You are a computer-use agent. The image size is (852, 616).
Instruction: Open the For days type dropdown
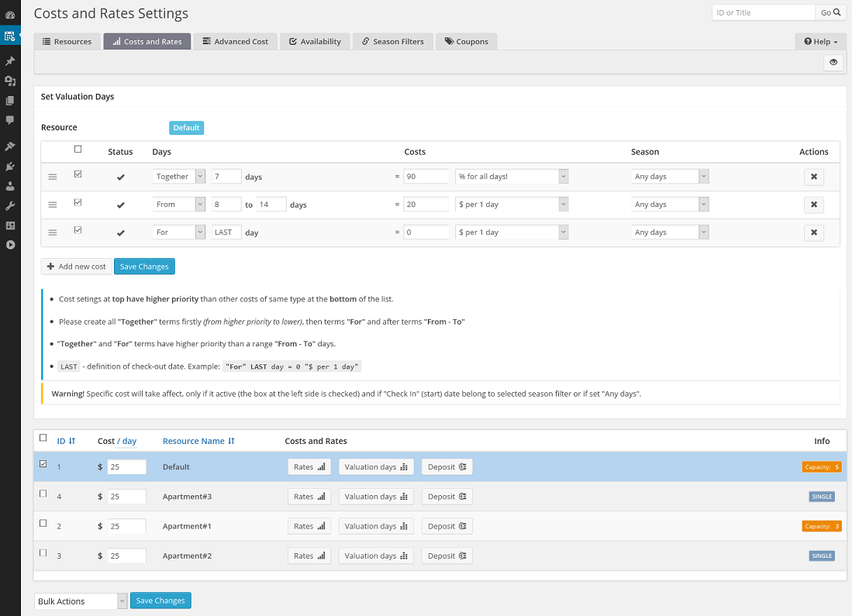178,232
